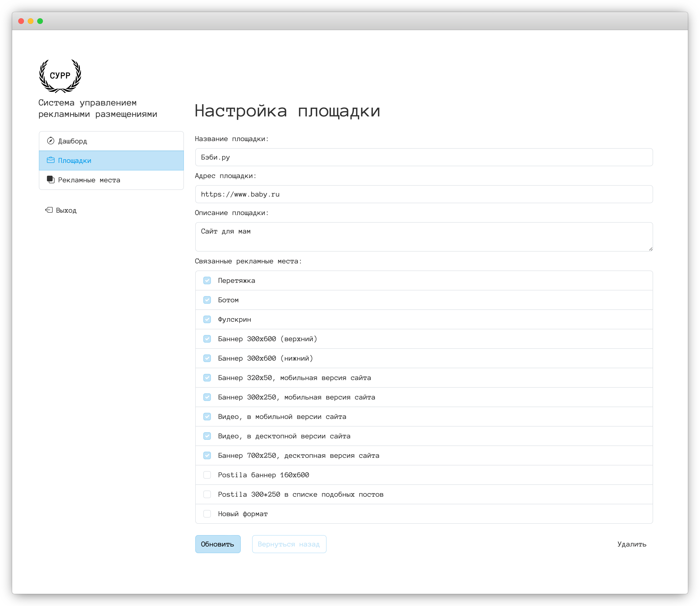Viewport: 700px width, 606px height.
Task: Click the compass icon next to Дашборд
Action: 51,141
